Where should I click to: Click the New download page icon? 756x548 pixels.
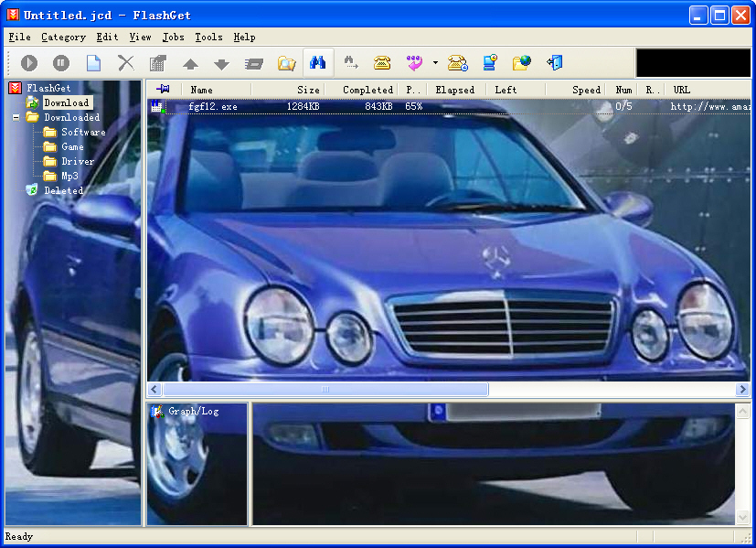[93, 63]
